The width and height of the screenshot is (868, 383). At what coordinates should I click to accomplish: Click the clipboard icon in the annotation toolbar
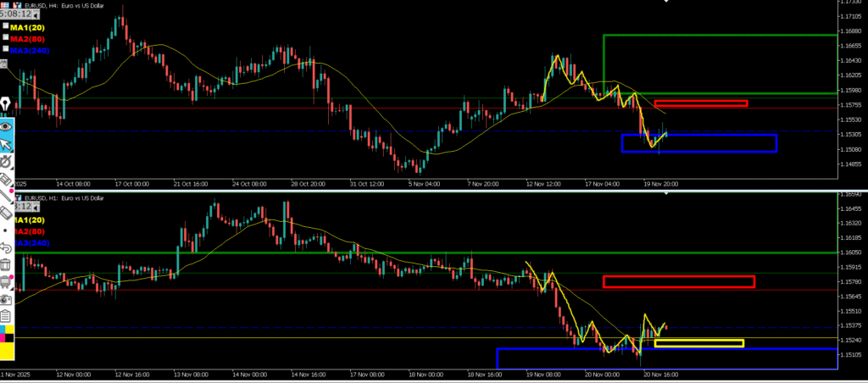pyautogui.click(x=6, y=316)
